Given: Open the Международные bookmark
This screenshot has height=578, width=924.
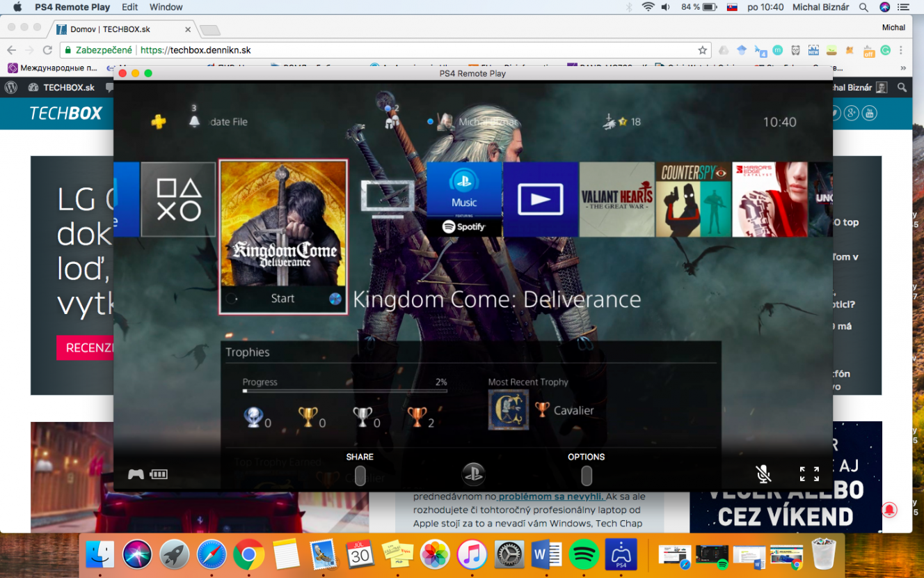Looking at the screenshot, I should [x=53, y=68].
